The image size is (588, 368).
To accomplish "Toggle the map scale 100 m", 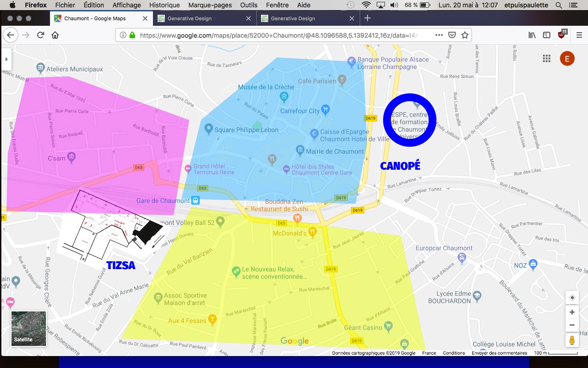I will pyautogui.click(x=556, y=353).
